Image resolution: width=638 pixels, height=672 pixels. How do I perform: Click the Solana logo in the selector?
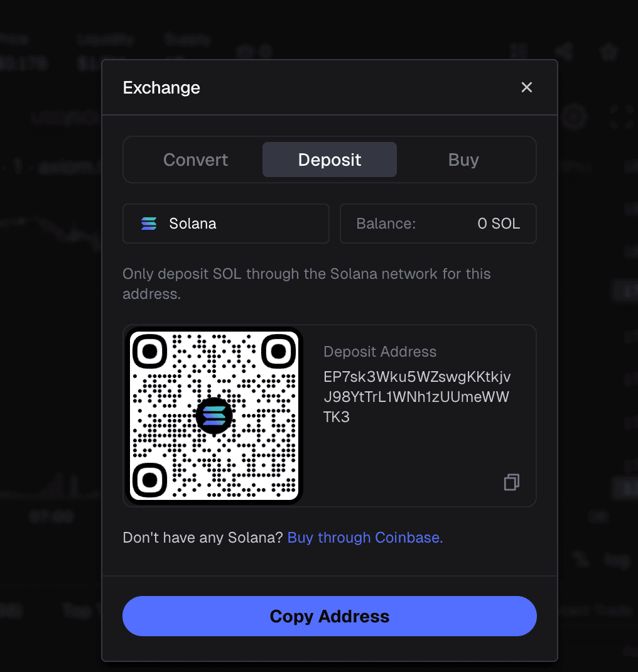[x=149, y=224]
